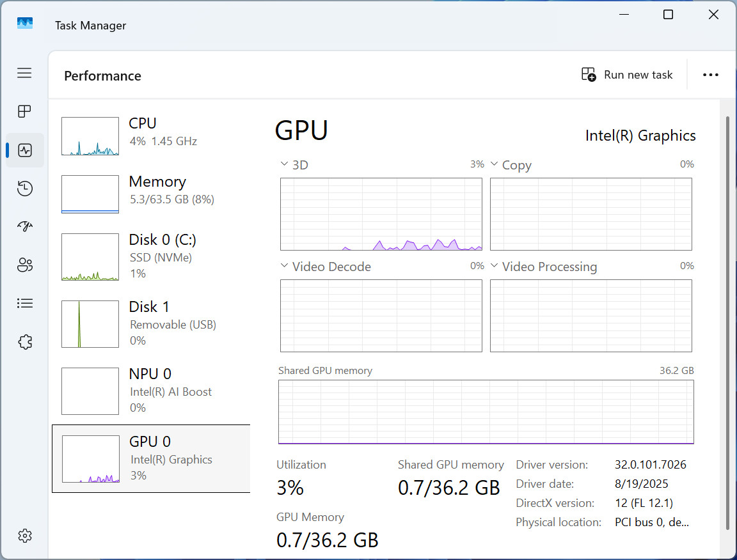The height and width of the screenshot is (560, 737).
Task: Select the Performance page icon in sidebar
Action: coord(25,150)
